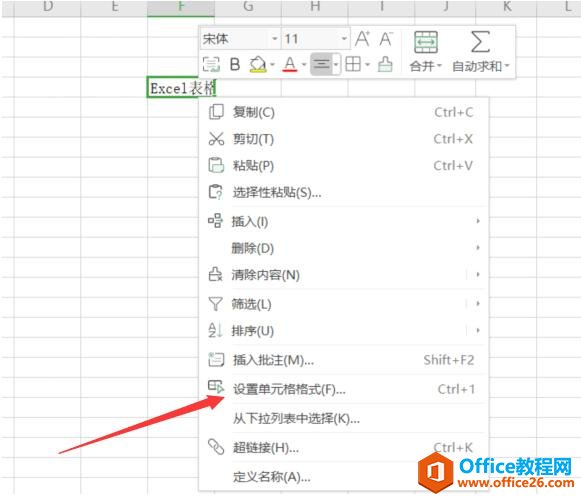
Task: Expand the 插入(I) submenu arrow
Action: [478, 221]
